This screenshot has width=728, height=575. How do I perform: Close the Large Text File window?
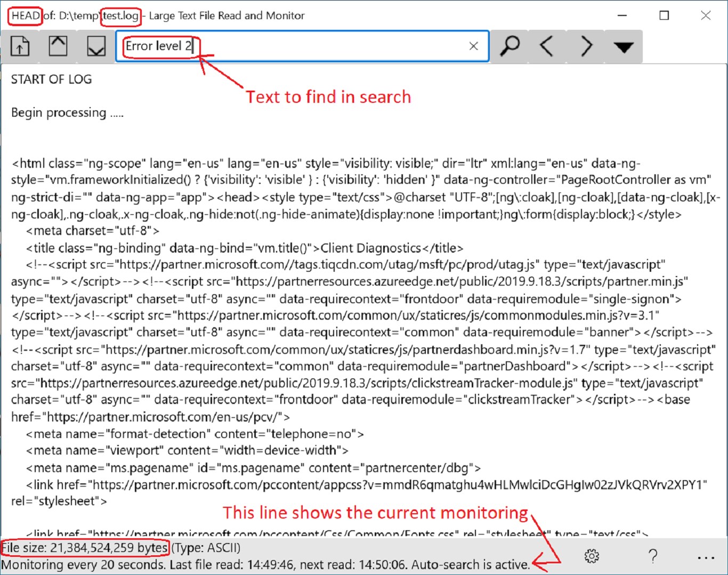(706, 15)
